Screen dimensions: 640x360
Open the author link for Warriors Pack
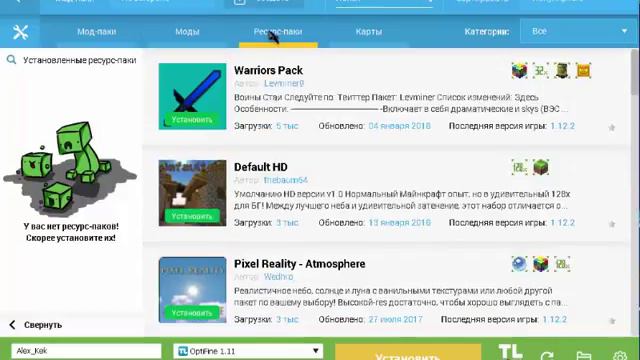click(284, 83)
